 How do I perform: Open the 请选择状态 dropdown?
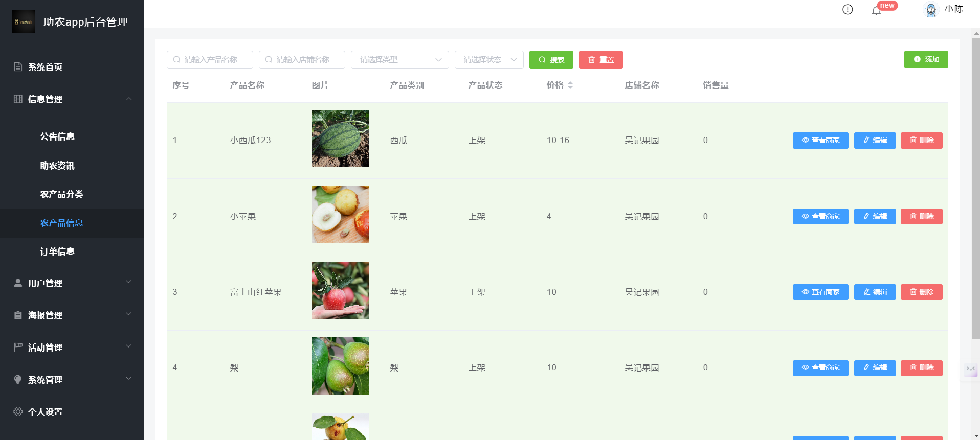click(489, 60)
